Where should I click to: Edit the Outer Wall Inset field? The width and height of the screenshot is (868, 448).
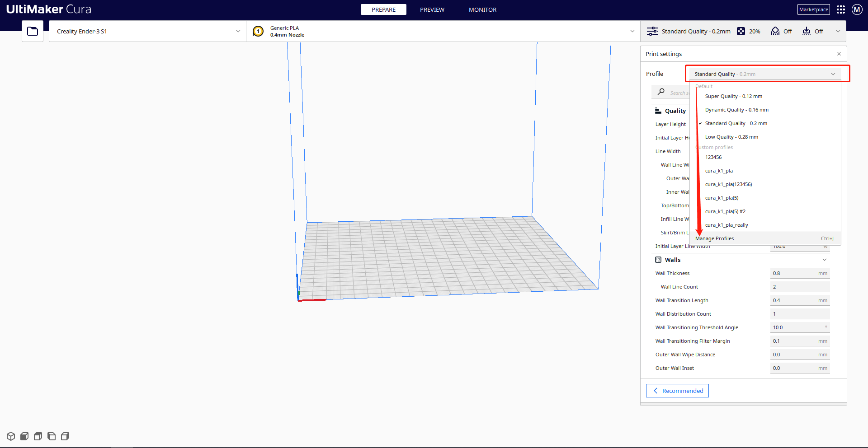tap(800, 368)
